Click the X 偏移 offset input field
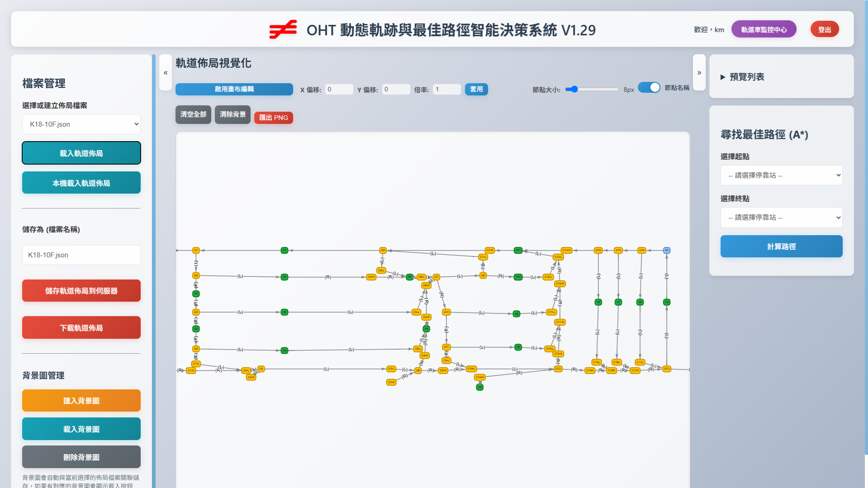Image resolution: width=868 pixels, height=488 pixels. tap(339, 89)
